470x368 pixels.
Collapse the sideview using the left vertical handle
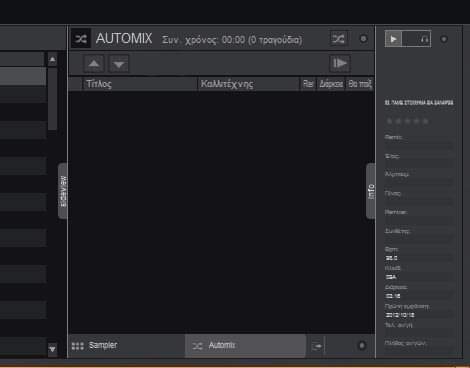[x=63, y=191]
